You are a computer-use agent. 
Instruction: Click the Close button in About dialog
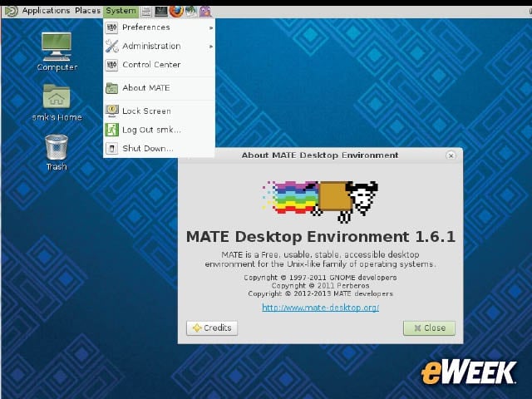429,328
